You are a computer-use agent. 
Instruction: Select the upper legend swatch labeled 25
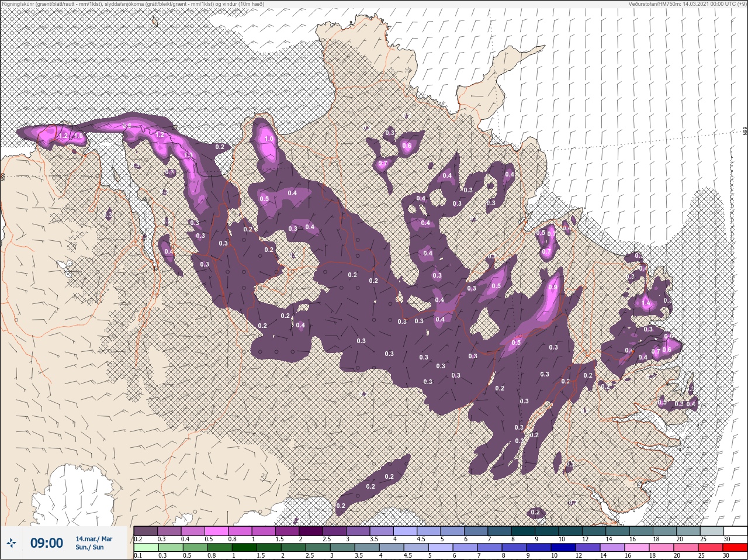tap(712, 531)
